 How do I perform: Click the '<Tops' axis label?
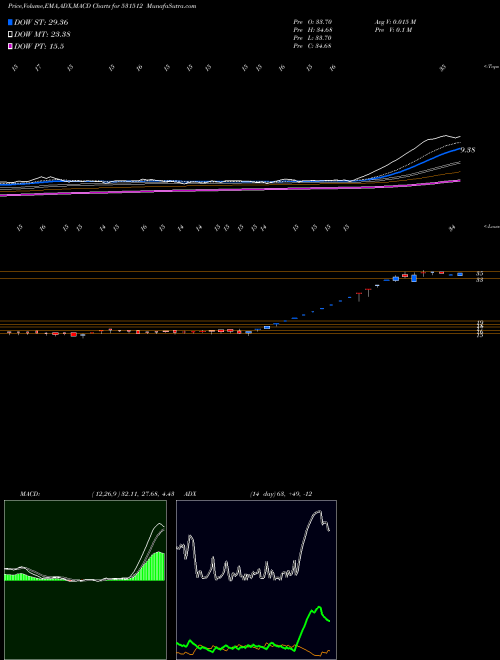click(x=491, y=67)
